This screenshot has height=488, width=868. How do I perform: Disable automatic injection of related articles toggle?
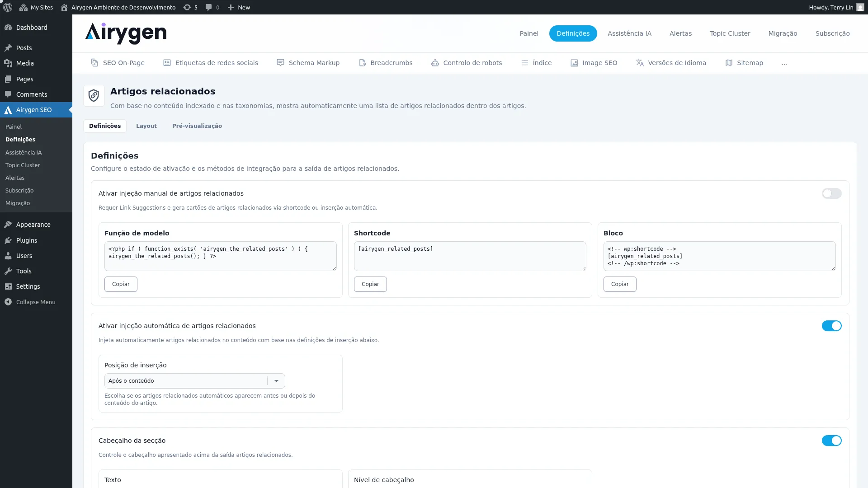coord(831,326)
